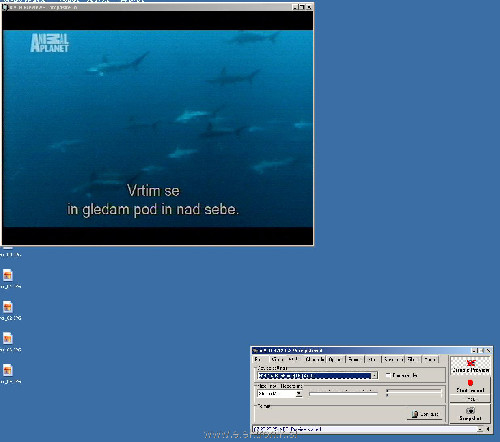Click the button with the computer icon in lower group
Image resolution: width=500 pixels, height=442 pixels.
click(x=424, y=414)
